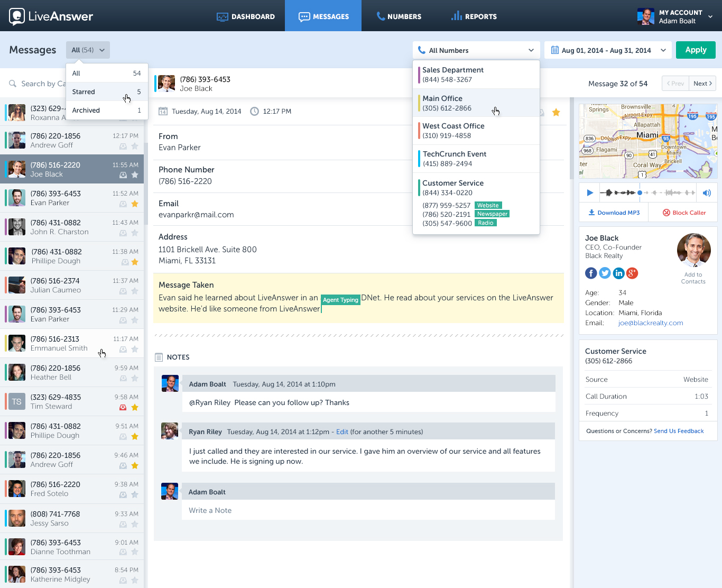Open Joe Black's Twitter profile icon
The image size is (722, 588).
(605, 273)
